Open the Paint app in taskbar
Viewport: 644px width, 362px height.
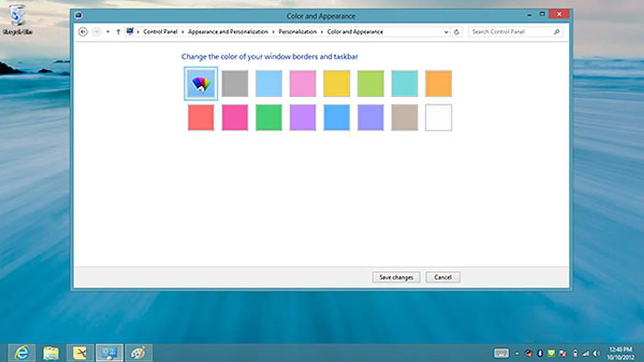click(138, 353)
